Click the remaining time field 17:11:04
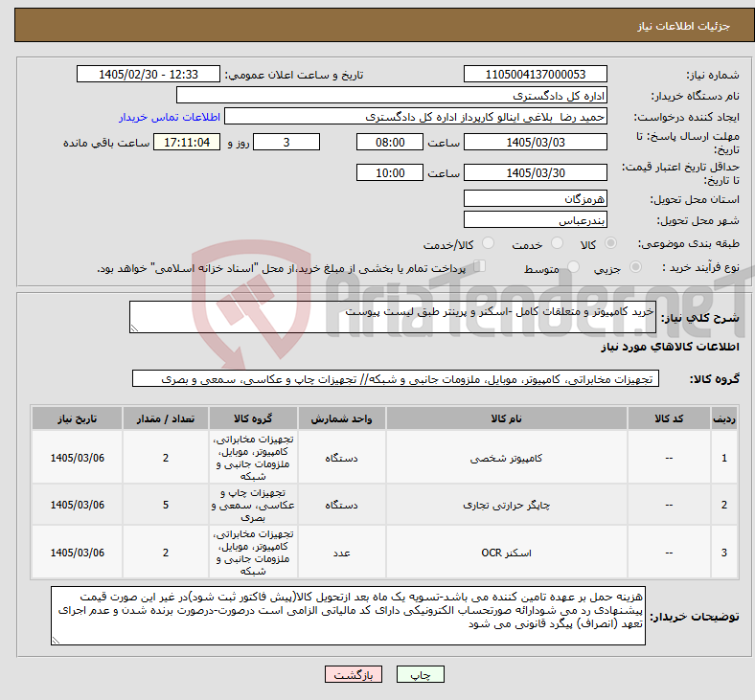 [187, 142]
